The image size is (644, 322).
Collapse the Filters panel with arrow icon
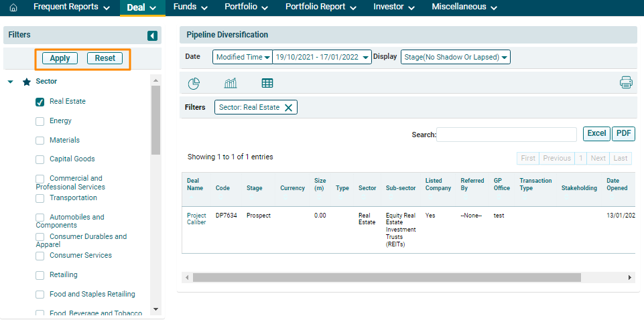pyautogui.click(x=152, y=35)
